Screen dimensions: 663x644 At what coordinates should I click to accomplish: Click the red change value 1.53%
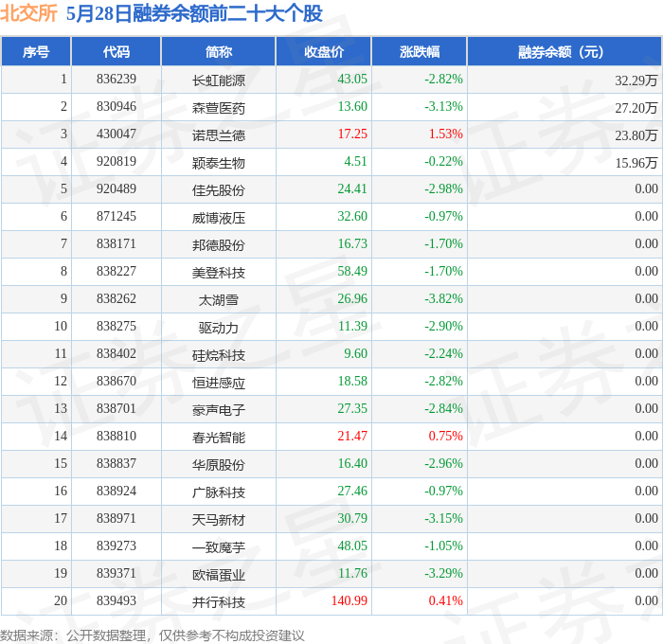point(446,134)
